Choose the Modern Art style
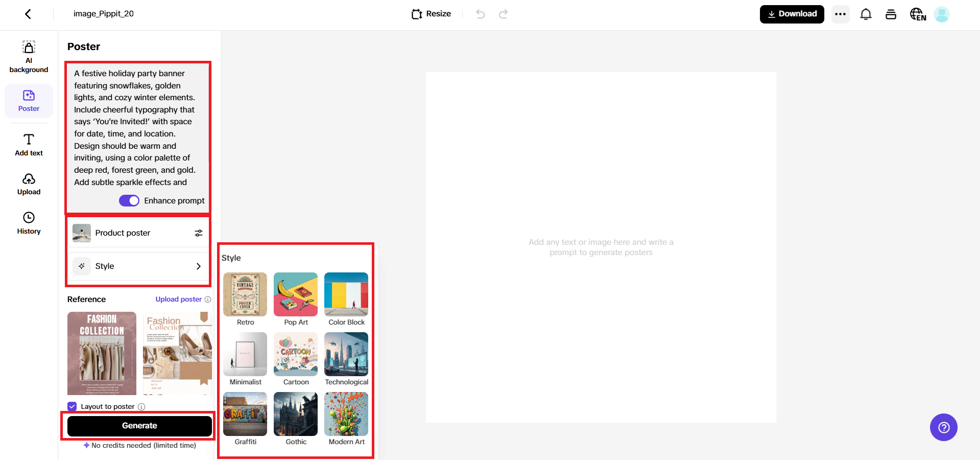 click(346, 419)
